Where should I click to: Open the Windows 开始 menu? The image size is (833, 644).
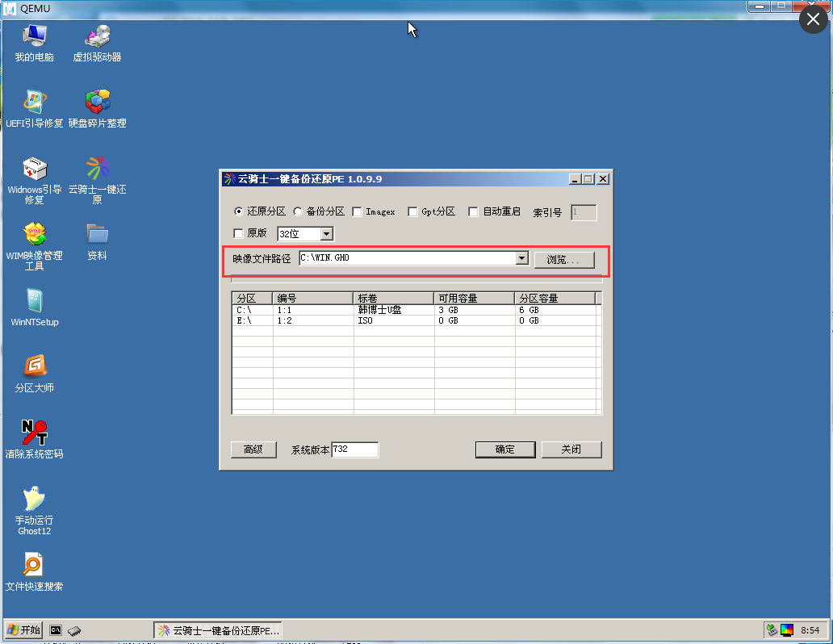22,629
